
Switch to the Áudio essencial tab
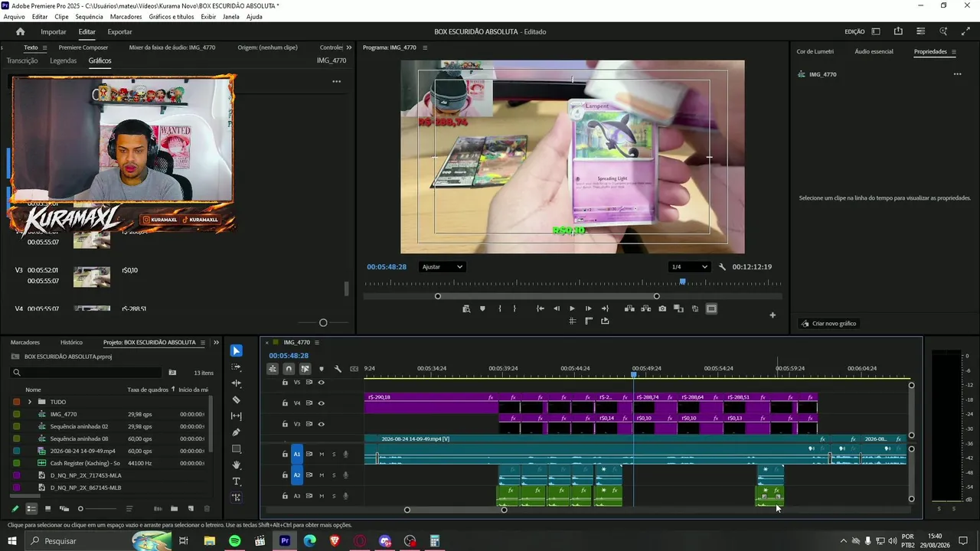pyautogui.click(x=874, y=52)
